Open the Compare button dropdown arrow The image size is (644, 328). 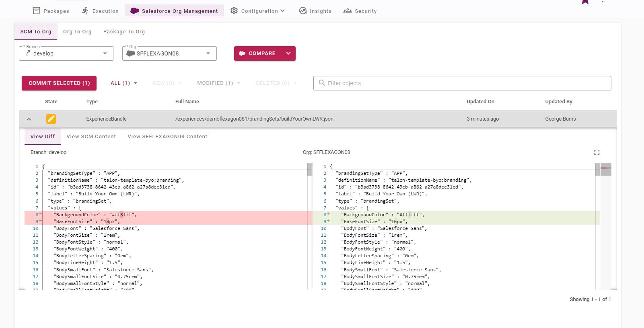(288, 53)
